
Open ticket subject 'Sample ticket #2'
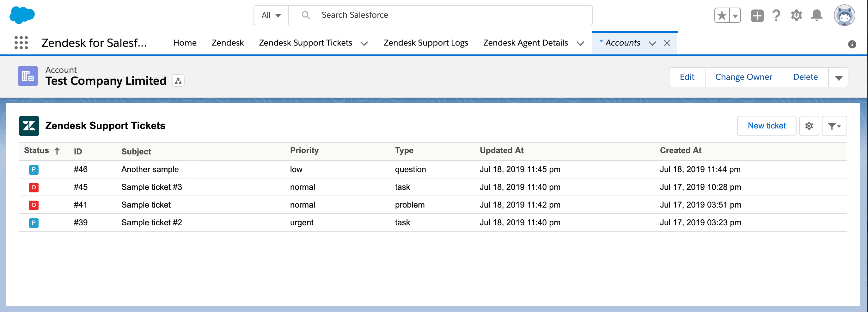pyautogui.click(x=151, y=223)
